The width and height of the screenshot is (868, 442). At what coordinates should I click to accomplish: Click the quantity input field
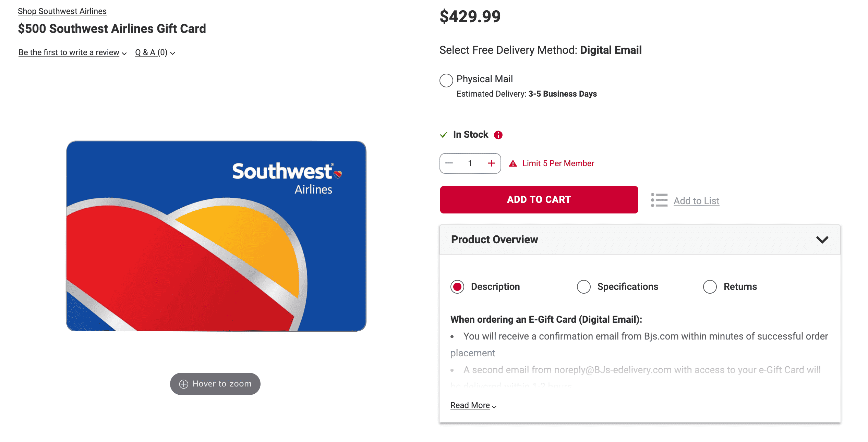pyautogui.click(x=470, y=163)
